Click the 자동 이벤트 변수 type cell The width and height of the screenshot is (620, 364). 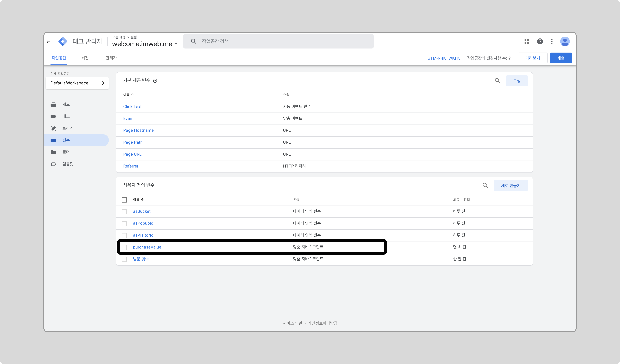[x=297, y=107]
